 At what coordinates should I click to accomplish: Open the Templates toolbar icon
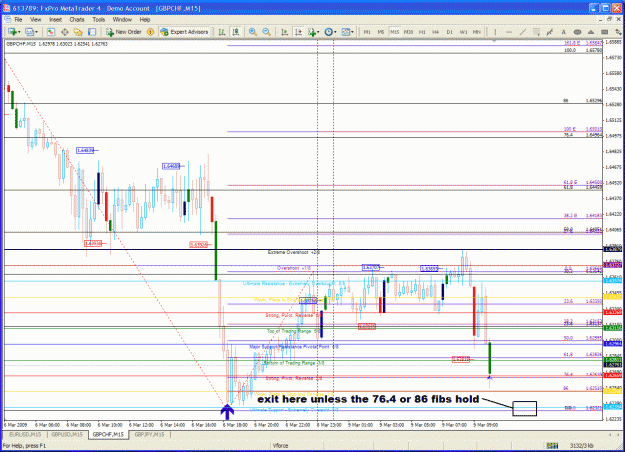point(346,32)
